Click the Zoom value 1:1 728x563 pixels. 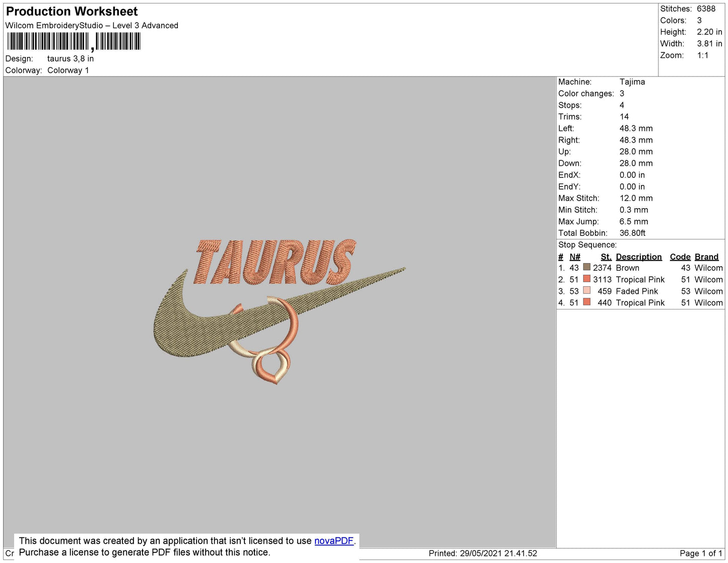click(x=703, y=55)
